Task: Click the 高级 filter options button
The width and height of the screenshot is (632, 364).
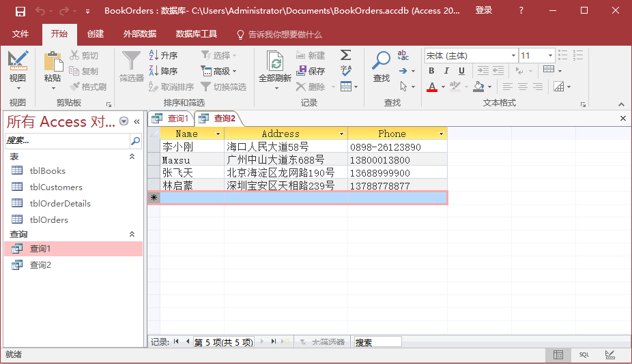Action: (219, 71)
